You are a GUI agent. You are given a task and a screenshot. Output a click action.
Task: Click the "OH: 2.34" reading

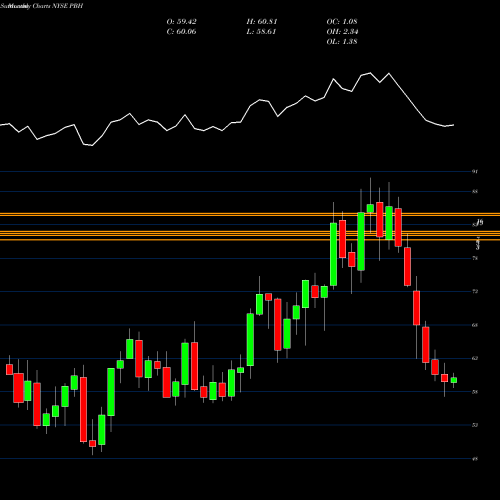coord(342,32)
